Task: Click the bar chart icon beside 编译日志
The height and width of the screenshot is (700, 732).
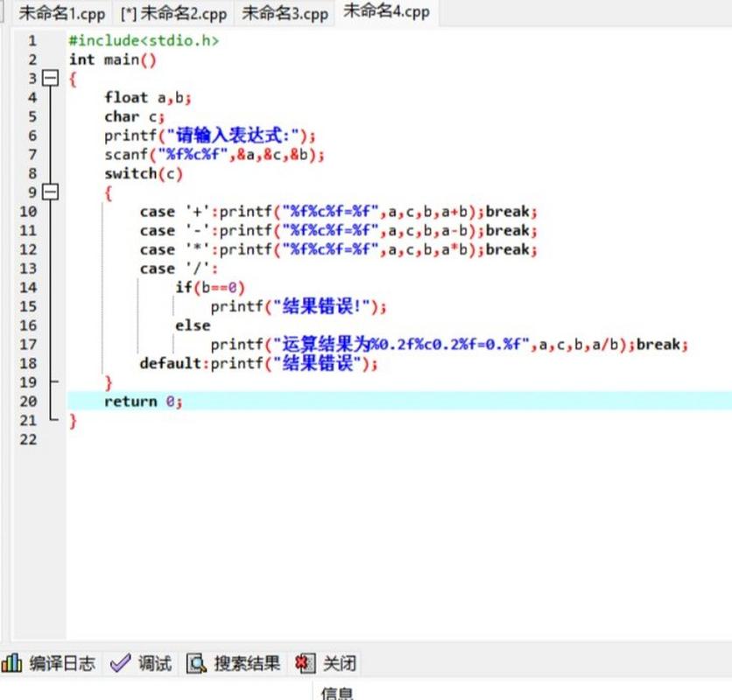Action: 11,662
